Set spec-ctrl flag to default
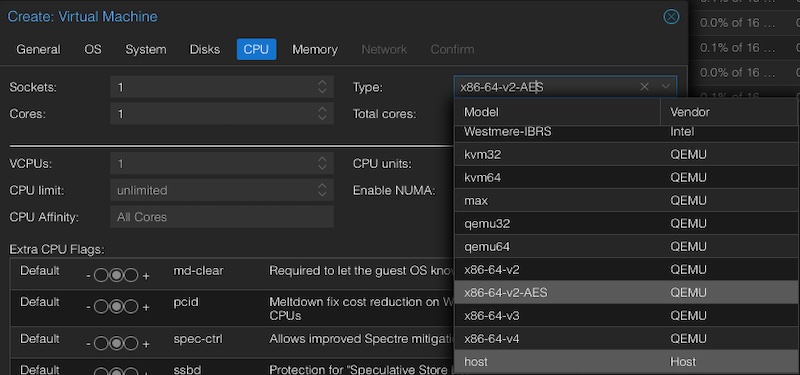This screenshot has width=800, height=375. point(116,343)
